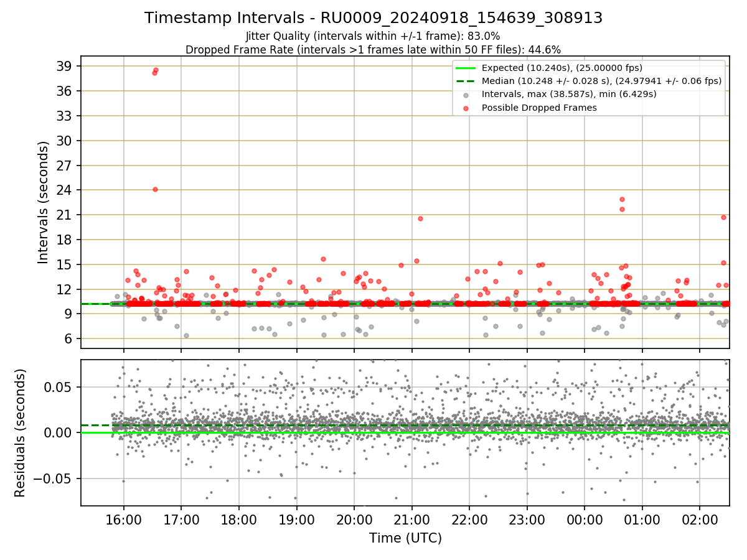Select the 'Dropped Frame Rate' subtitle line
This screenshot has width=747, height=560.
[x=373, y=50]
